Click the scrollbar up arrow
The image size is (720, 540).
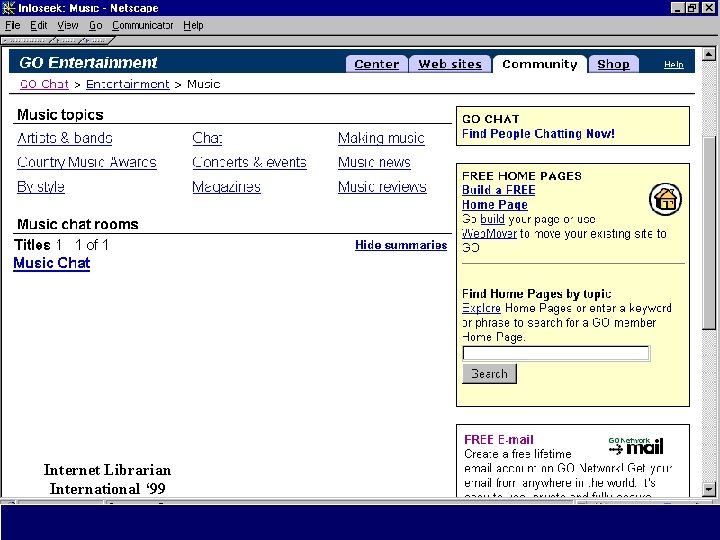pos(709,55)
